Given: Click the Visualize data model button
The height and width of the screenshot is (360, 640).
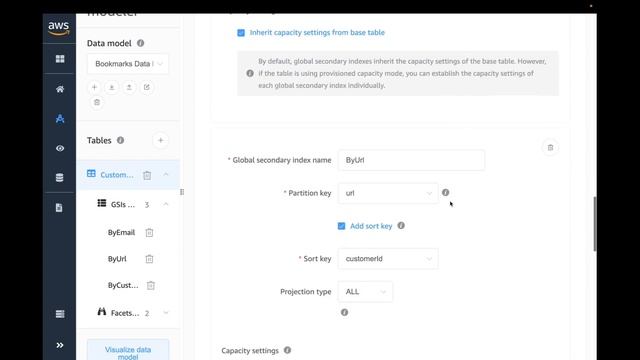Looking at the screenshot, I should pyautogui.click(x=128, y=351).
